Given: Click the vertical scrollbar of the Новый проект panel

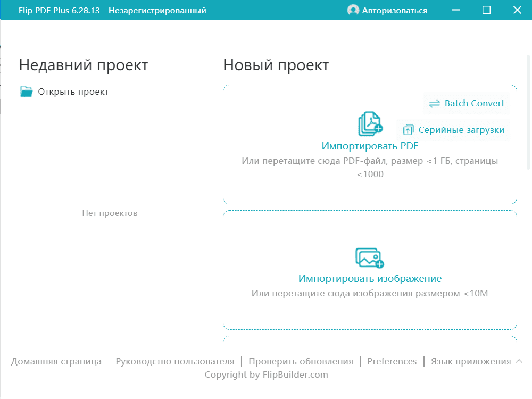Looking at the screenshot, I should tap(528, 112).
